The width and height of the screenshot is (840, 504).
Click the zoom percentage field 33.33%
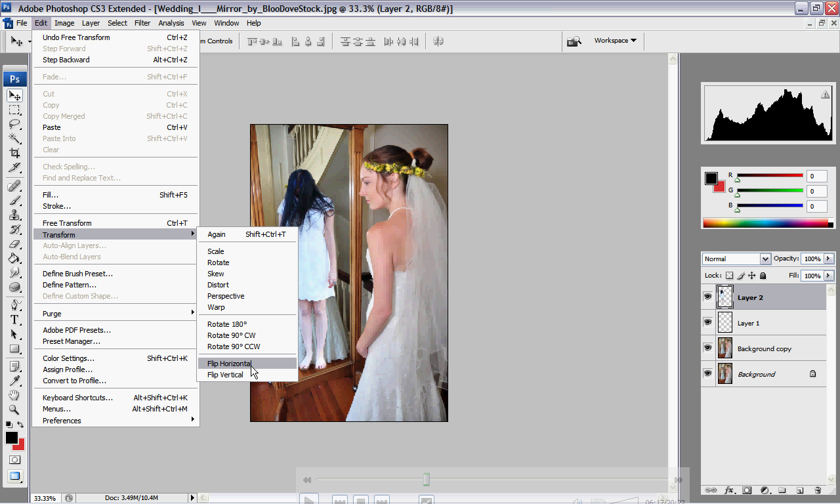click(x=45, y=498)
